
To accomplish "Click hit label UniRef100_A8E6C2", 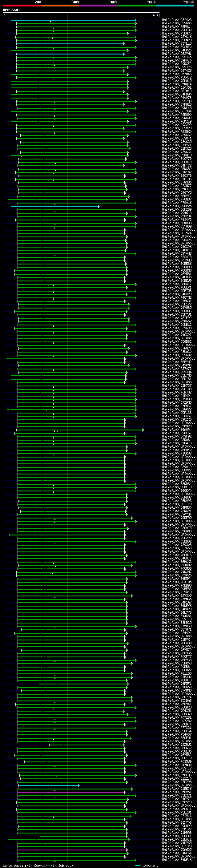I will pyautogui.click(x=177, y=748).
